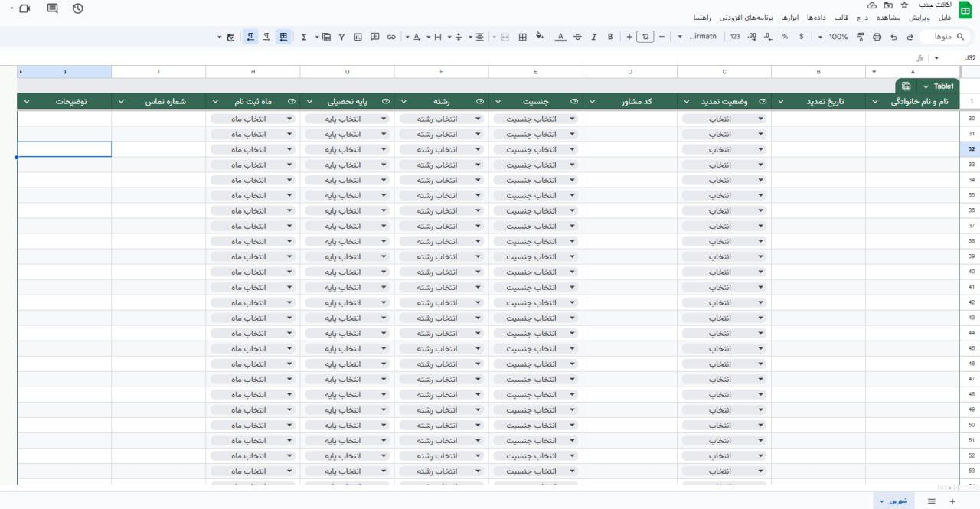
Task: Expand the Table1 options arrow
Action: (926, 86)
